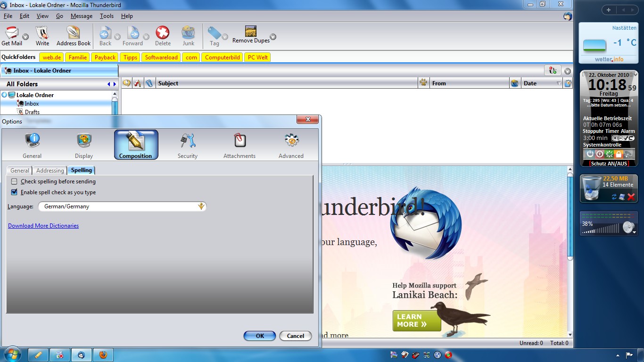Sort messages by the Subject column
This screenshot has width=644, height=362.
tap(287, 83)
